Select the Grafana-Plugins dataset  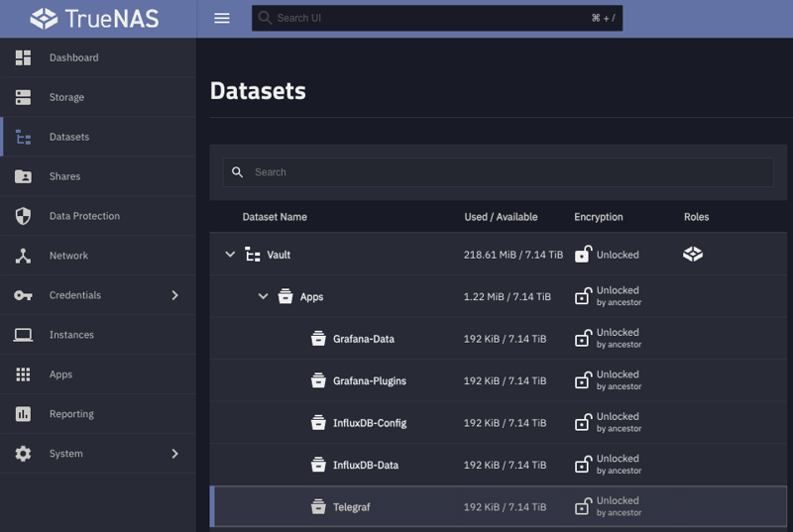(499, 380)
